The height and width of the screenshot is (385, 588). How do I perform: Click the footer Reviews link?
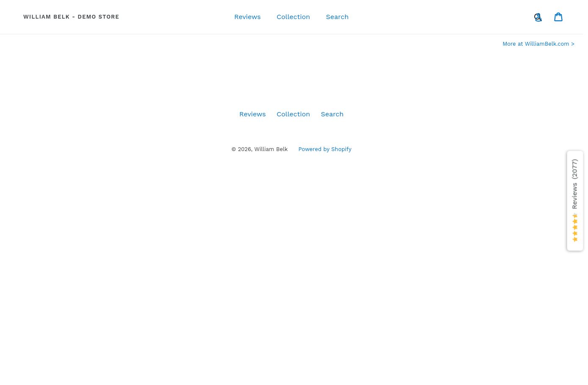pos(252,114)
